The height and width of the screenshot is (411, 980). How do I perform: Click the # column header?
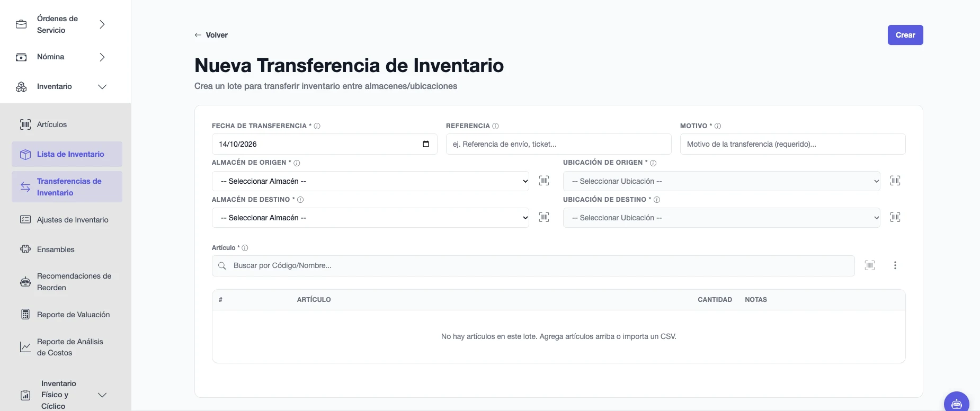(220, 300)
